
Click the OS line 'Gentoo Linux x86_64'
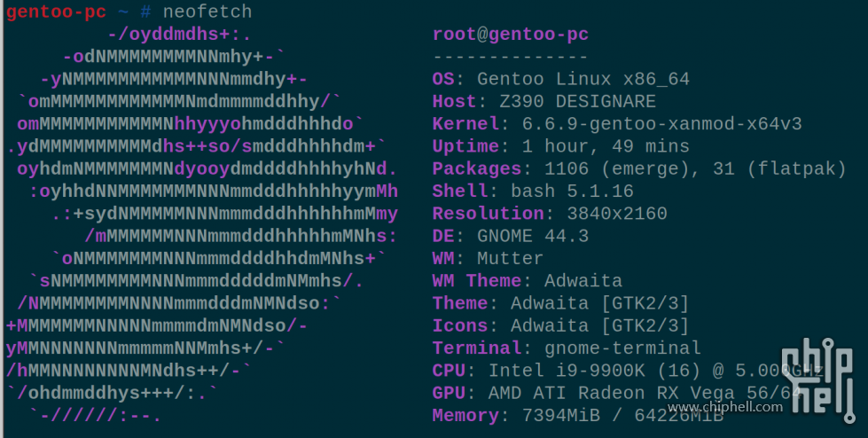[x=583, y=79]
